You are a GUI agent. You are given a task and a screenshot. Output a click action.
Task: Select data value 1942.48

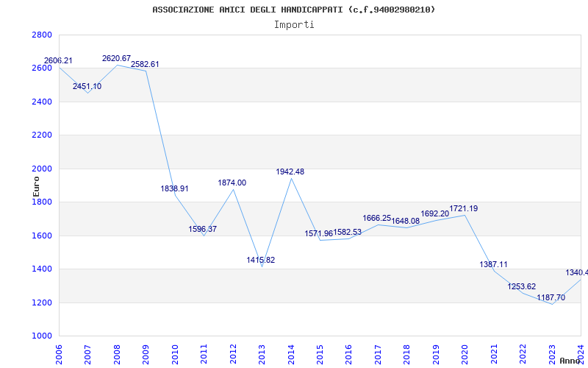tap(290, 171)
